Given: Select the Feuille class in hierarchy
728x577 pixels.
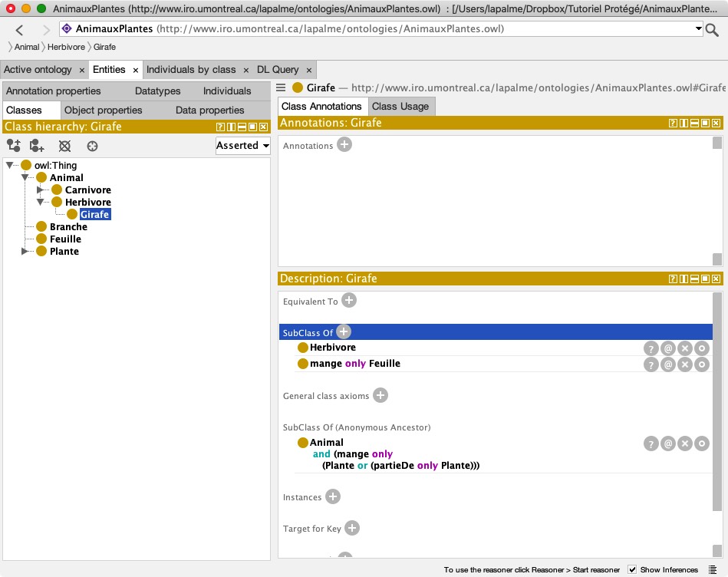Looking at the screenshot, I should (65, 239).
